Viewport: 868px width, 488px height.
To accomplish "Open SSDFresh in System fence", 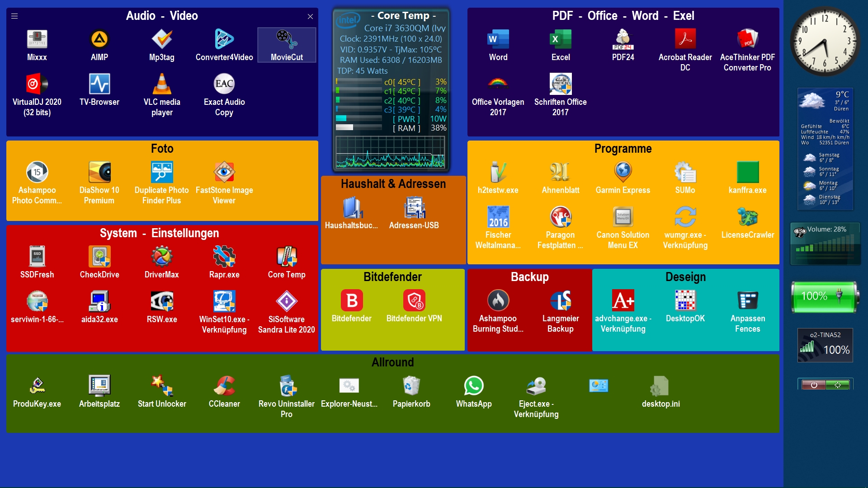I will point(37,257).
